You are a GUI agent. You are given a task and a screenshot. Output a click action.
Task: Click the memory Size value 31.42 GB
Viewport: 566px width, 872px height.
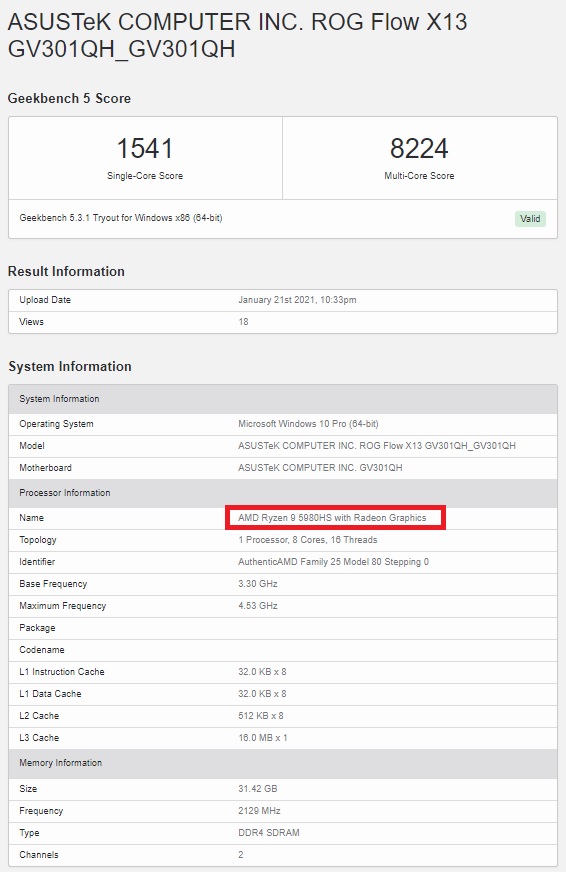258,789
